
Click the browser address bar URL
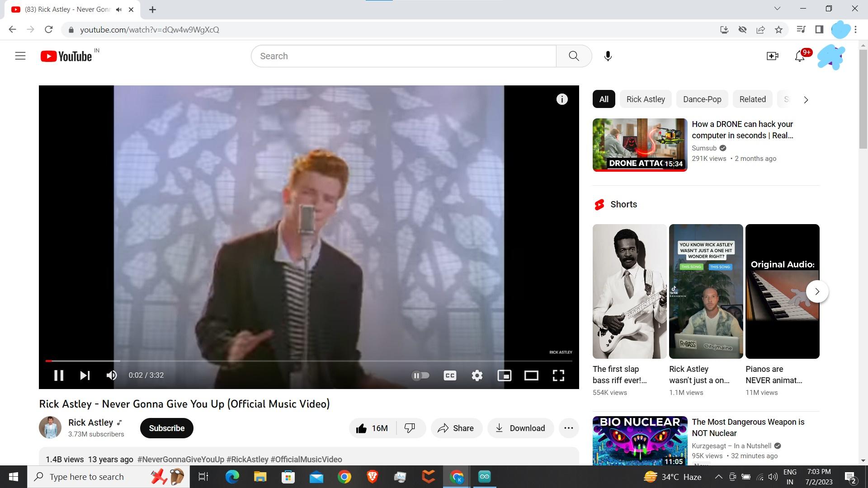tap(149, 30)
